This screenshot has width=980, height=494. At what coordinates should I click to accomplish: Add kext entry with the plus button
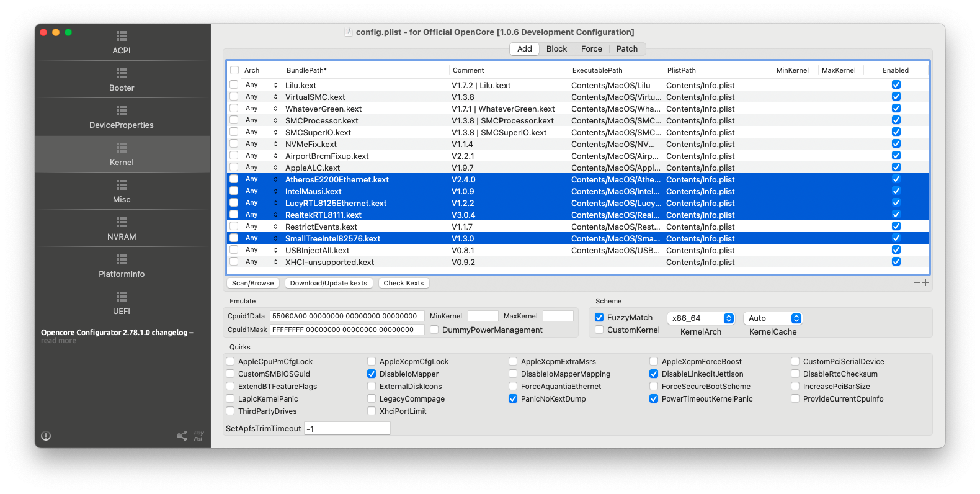click(x=925, y=283)
